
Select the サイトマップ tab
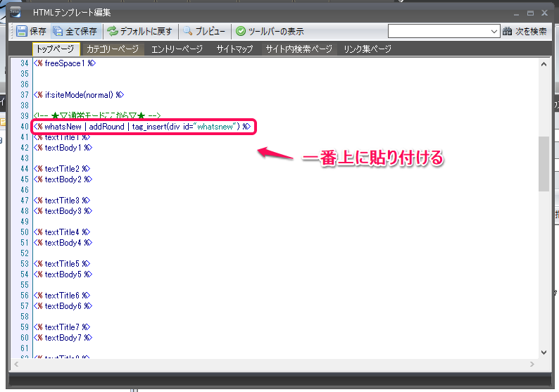click(x=234, y=49)
